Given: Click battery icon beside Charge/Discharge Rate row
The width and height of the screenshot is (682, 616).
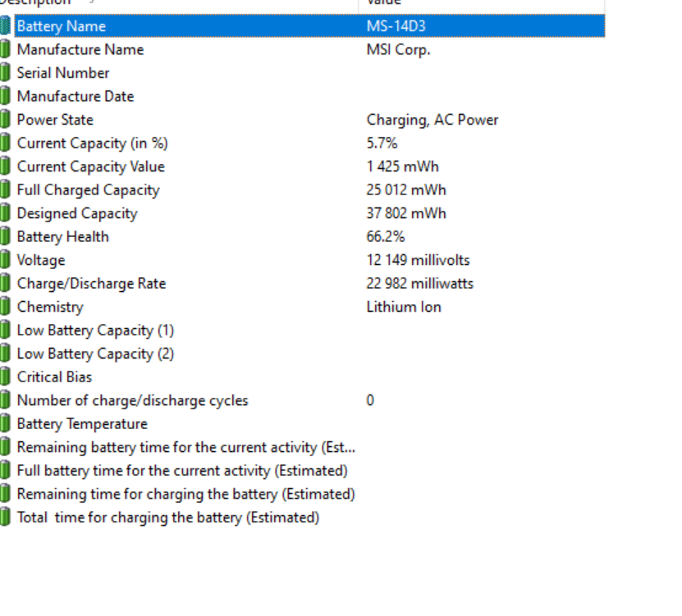Looking at the screenshot, I should coord(5,284).
